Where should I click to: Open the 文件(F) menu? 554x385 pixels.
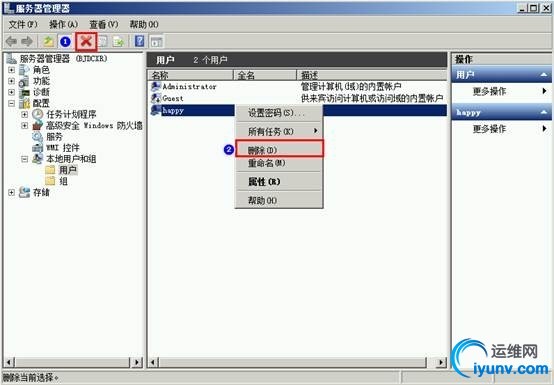tap(23, 24)
